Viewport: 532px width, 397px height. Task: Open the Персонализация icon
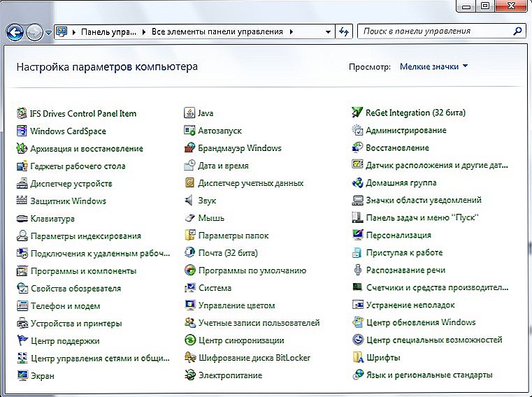coord(357,235)
